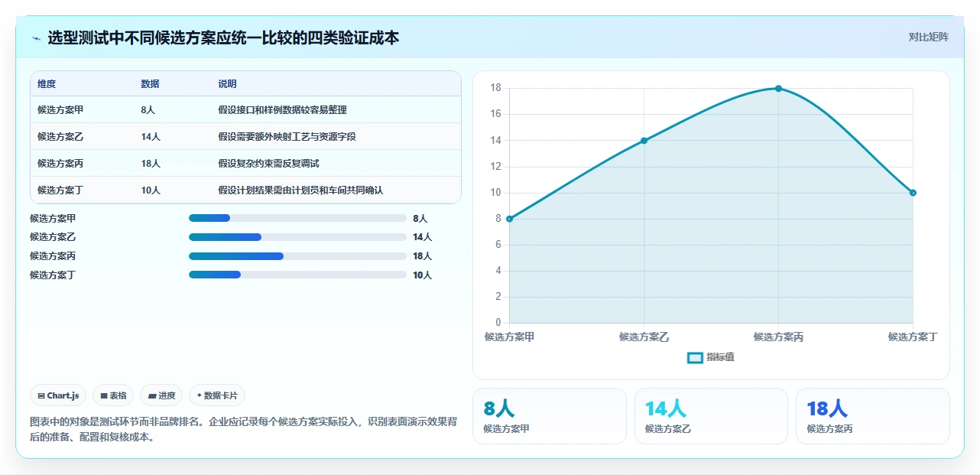
Task: Click the 进度 chip
Action: pyautogui.click(x=161, y=395)
